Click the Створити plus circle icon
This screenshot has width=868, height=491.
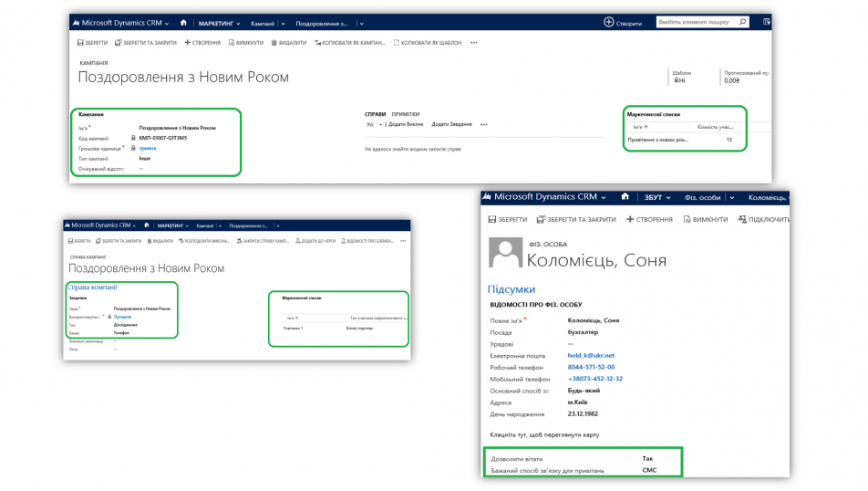[x=608, y=22]
